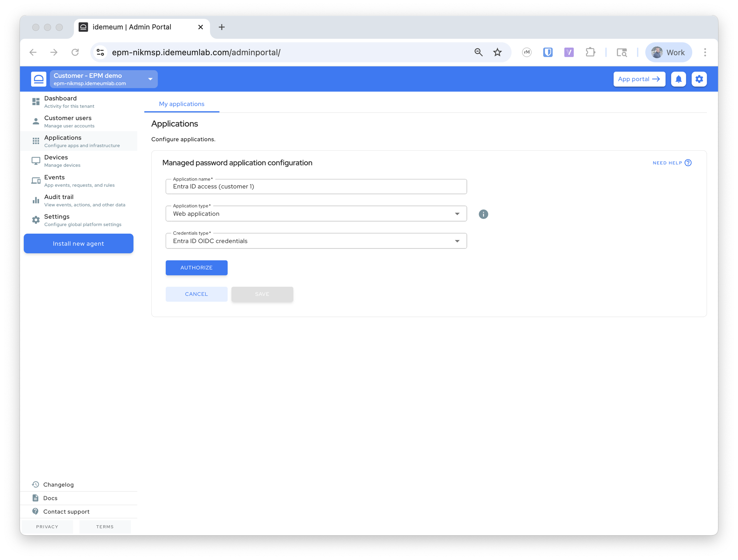738x560 pixels.
Task: Click the CANCEL button
Action: 197,294
